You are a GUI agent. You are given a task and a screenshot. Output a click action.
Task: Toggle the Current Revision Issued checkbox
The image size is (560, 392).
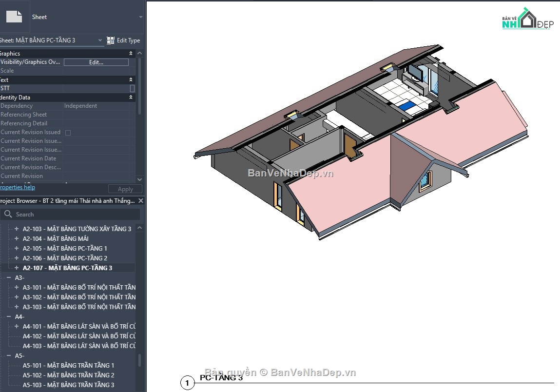(x=68, y=133)
